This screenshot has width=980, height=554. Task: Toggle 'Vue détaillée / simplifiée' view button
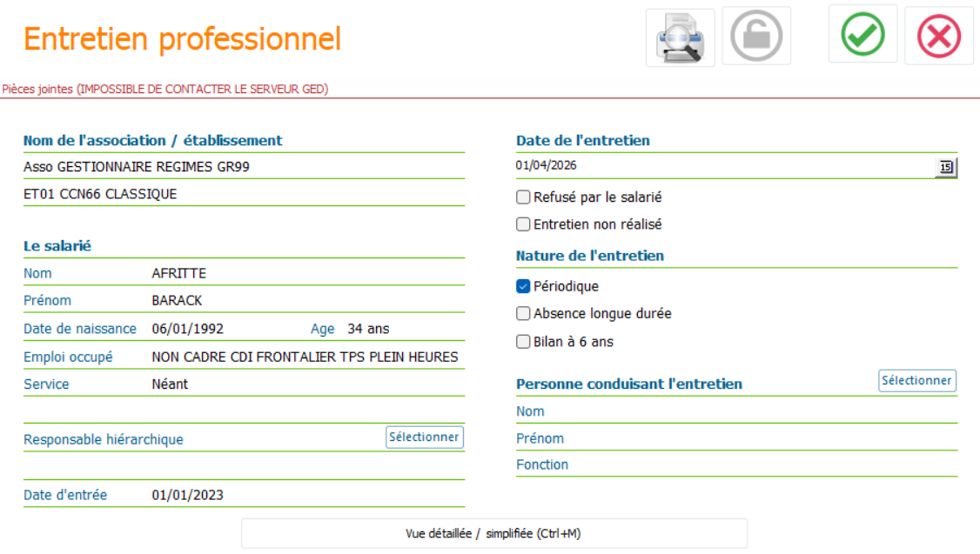pos(493,533)
